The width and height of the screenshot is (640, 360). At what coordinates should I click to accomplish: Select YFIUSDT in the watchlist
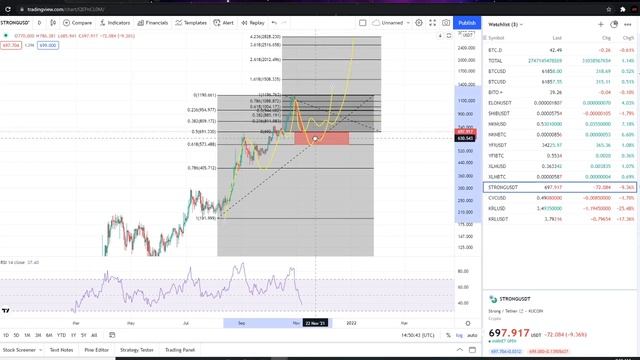560,145
